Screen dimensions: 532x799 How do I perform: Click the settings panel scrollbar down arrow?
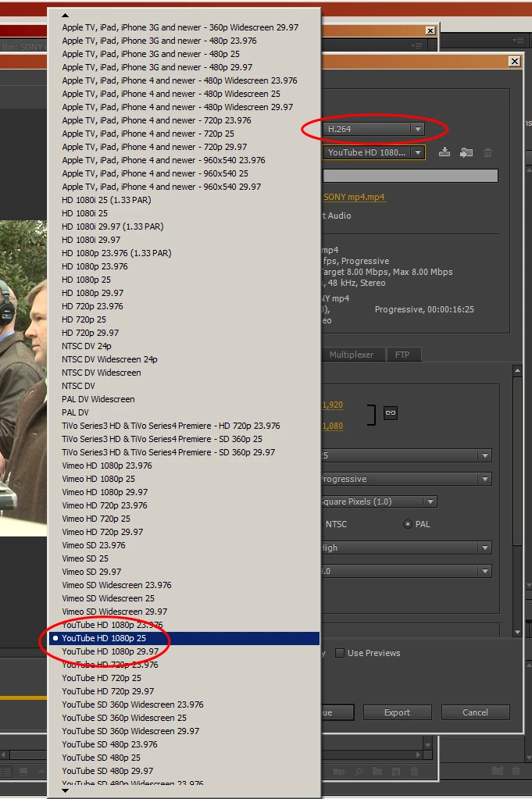[517, 633]
